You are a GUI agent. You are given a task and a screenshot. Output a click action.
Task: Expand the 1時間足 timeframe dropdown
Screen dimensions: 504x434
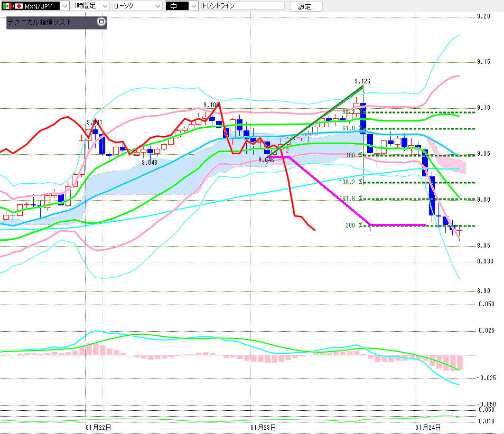pyautogui.click(x=104, y=6)
